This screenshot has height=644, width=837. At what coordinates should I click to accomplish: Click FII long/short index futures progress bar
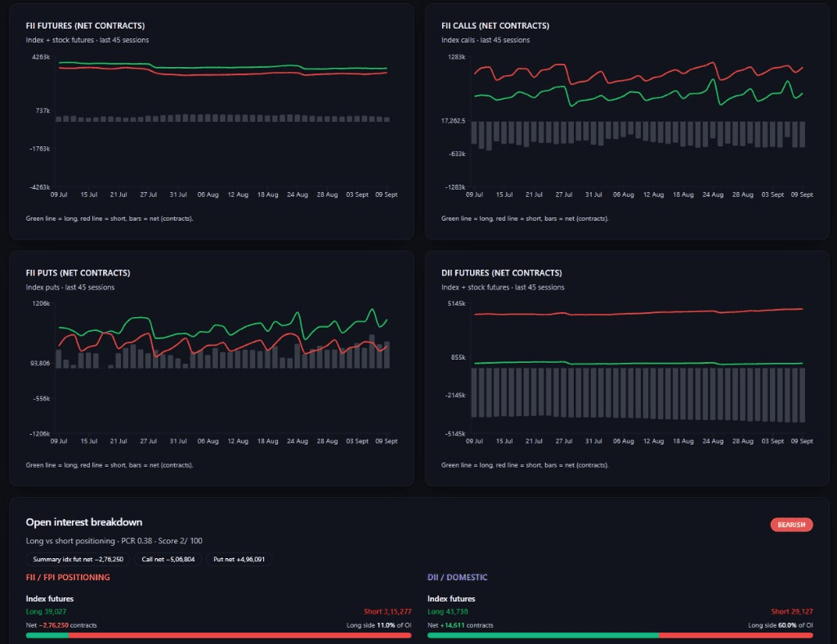(218, 636)
